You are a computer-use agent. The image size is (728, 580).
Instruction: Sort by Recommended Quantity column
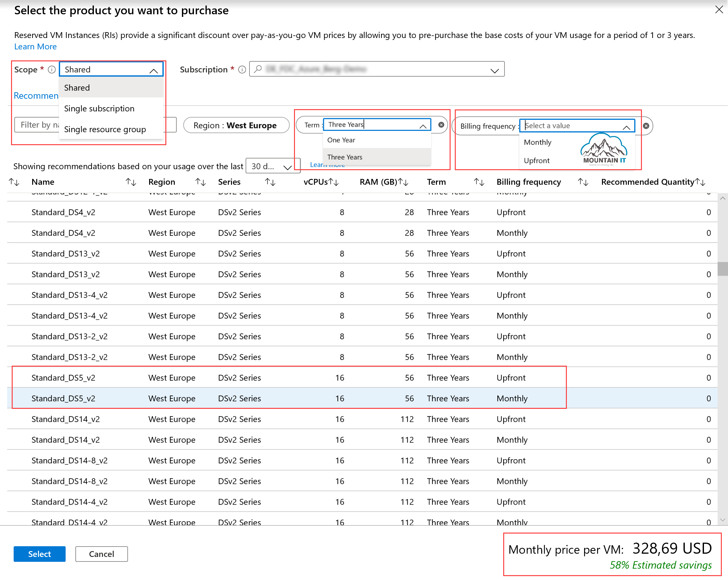(701, 182)
